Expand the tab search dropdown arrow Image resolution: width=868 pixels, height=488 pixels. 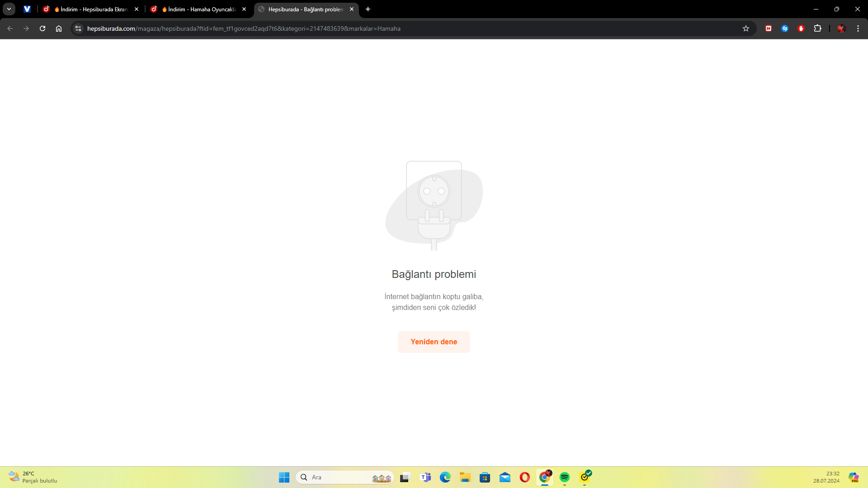coord(9,9)
